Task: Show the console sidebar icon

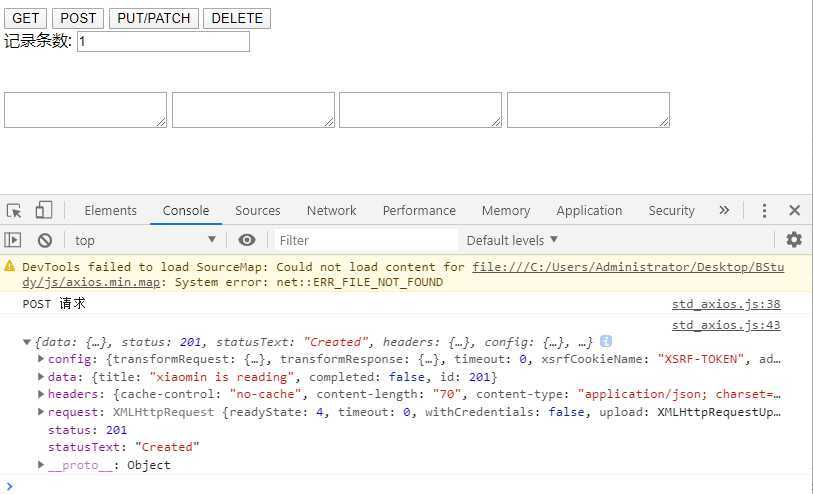Action: [13, 240]
